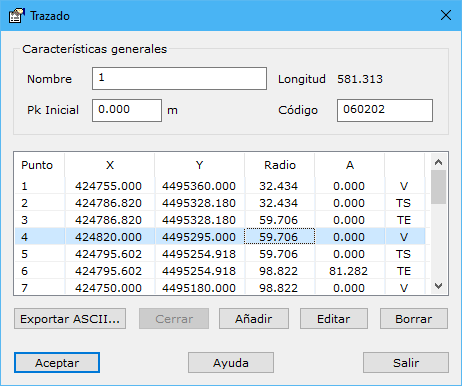Click the Y column header
This screenshot has width=462, height=386.
[x=199, y=165]
